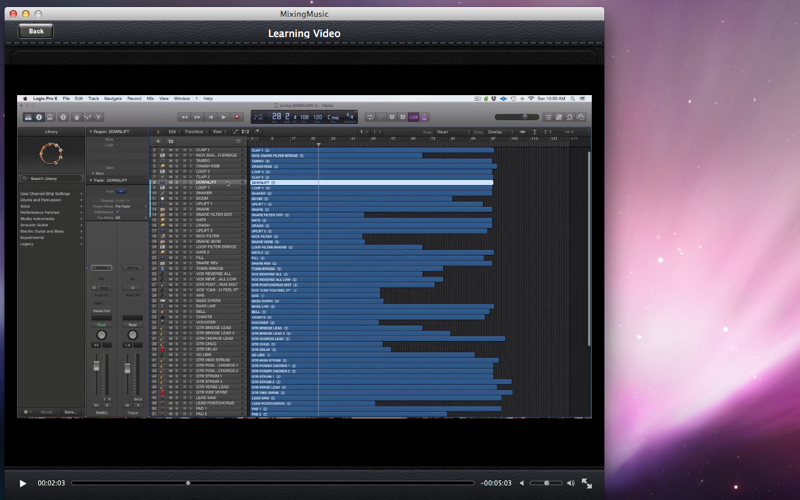Open the Media Browser button

click(x=581, y=117)
